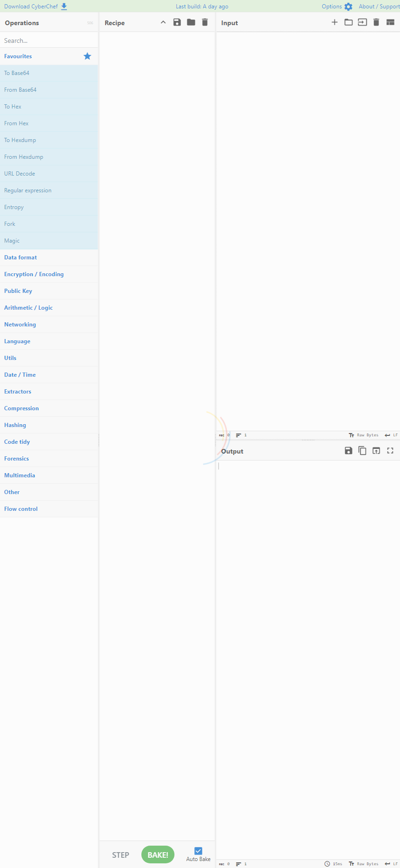Clear the recipe with its trash icon
The width and height of the screenshot is (400, 868).
point(205,22)
